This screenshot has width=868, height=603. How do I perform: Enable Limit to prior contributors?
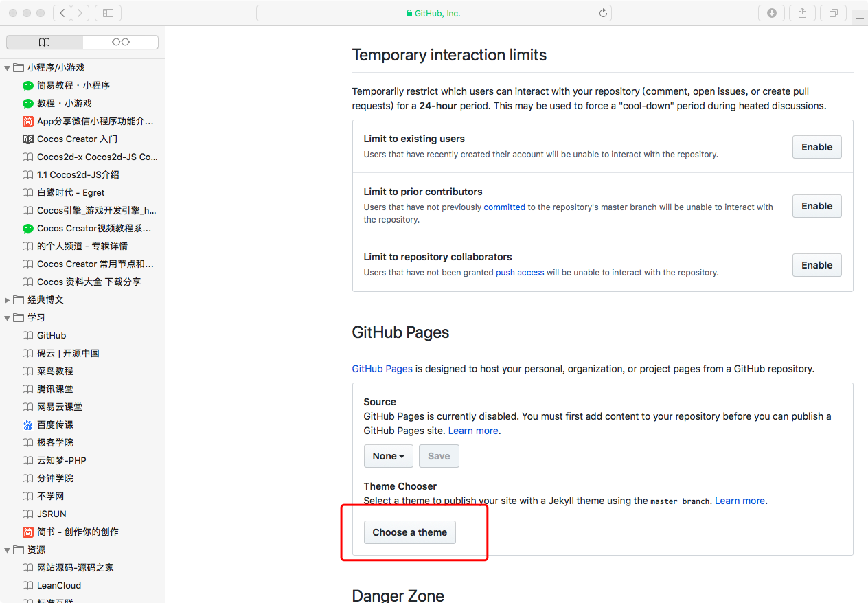pyautogui.click(x=816, y=206)
